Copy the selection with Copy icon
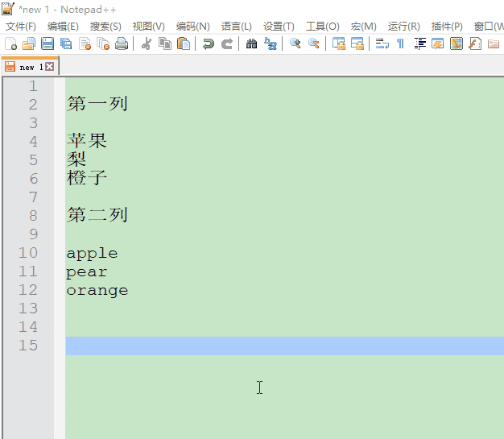Screen dimensions: 504x439 (165, 43)
